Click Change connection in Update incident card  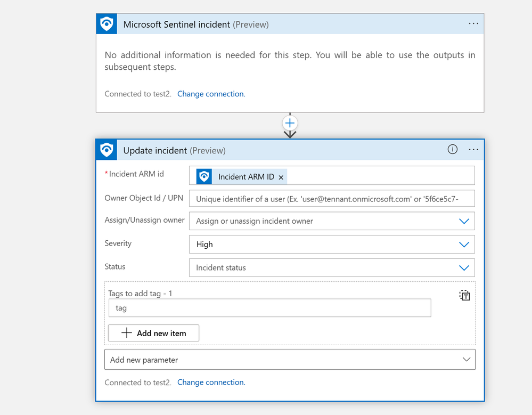coord(211,383)
